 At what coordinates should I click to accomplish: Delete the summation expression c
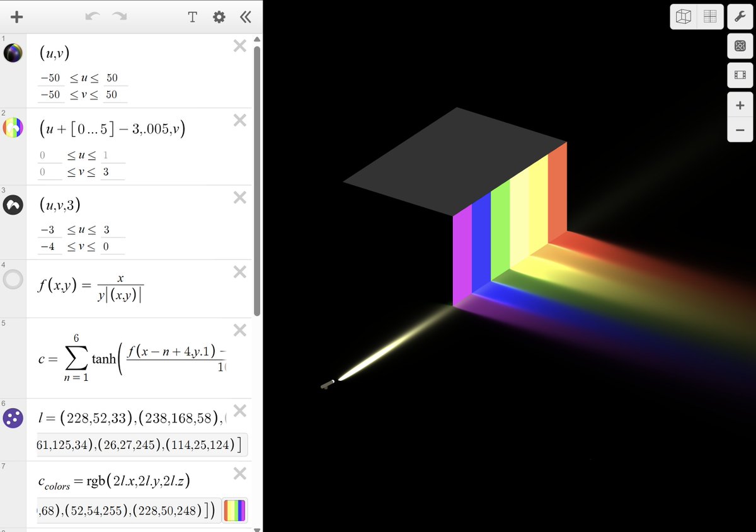(239, 330)
